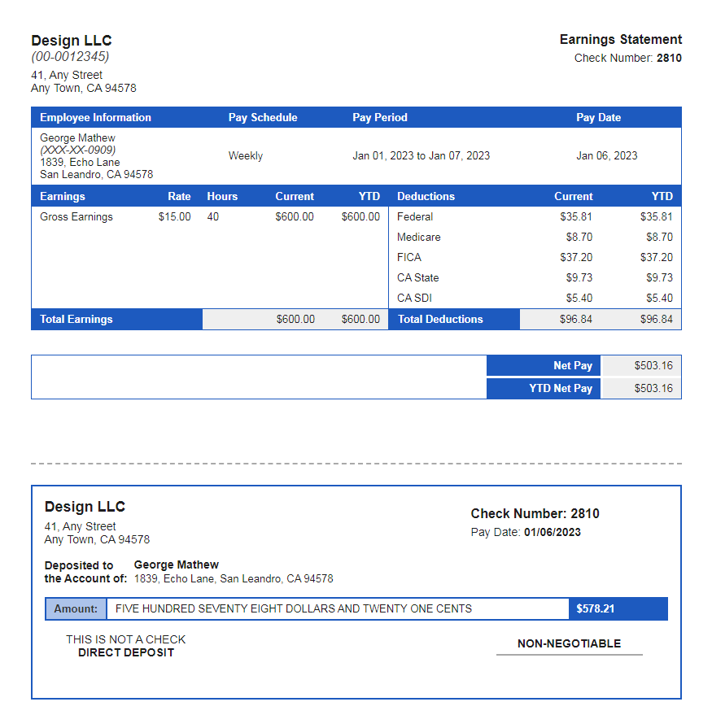Viewport: 712px width, 728px height.
Task: Click the Net Pay value $503.16
Action: pos(653,365)
